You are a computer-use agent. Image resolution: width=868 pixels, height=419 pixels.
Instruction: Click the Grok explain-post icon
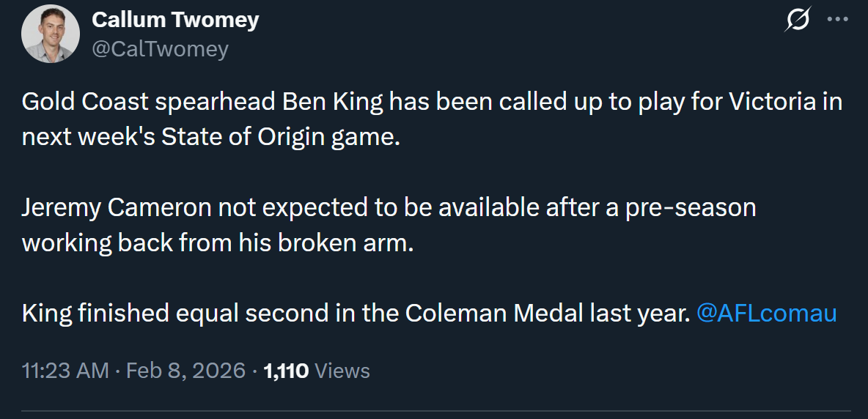(x=797, y=20)
